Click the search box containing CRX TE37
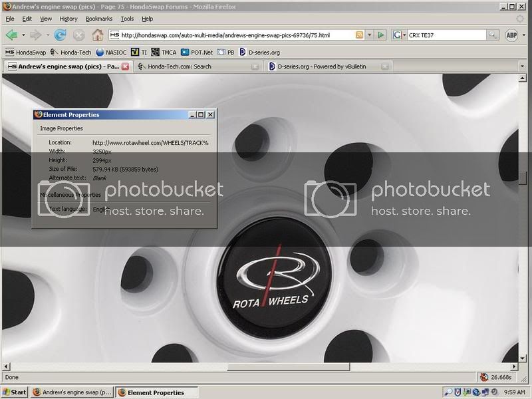 tap(446, 35)
